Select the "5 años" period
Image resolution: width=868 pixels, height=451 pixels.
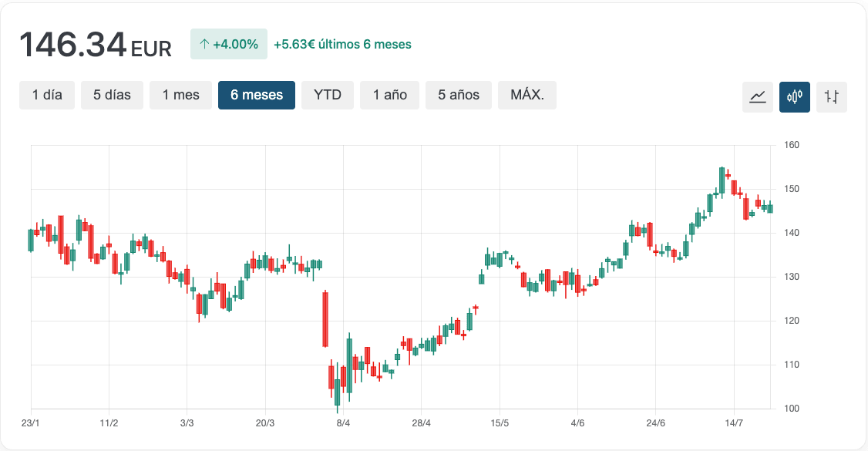pyautogui.click(x=459, y=95)
